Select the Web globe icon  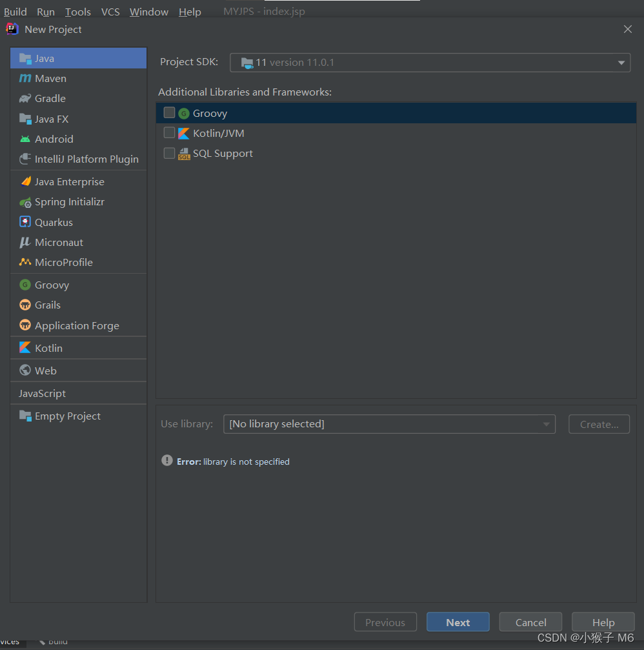click(x=25, y=371)
